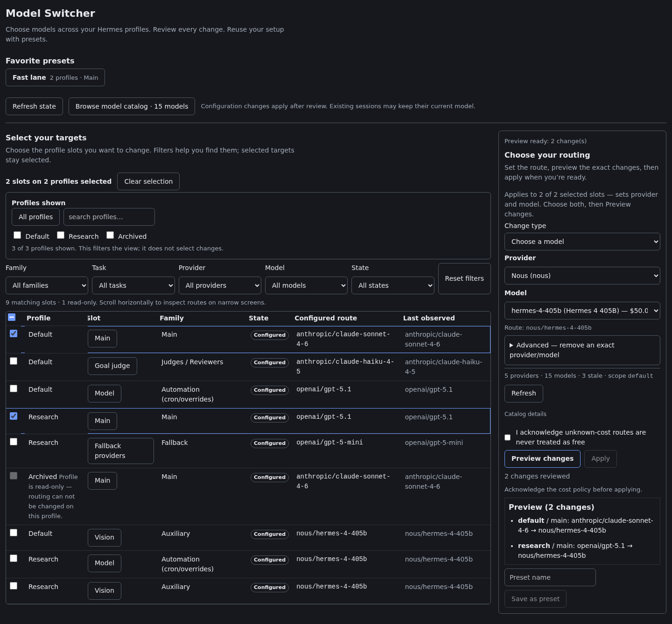This screenshot has height=624, width=672.
Task: Click Clear selection
Action: pyautogui.click(x=148, y=181)
